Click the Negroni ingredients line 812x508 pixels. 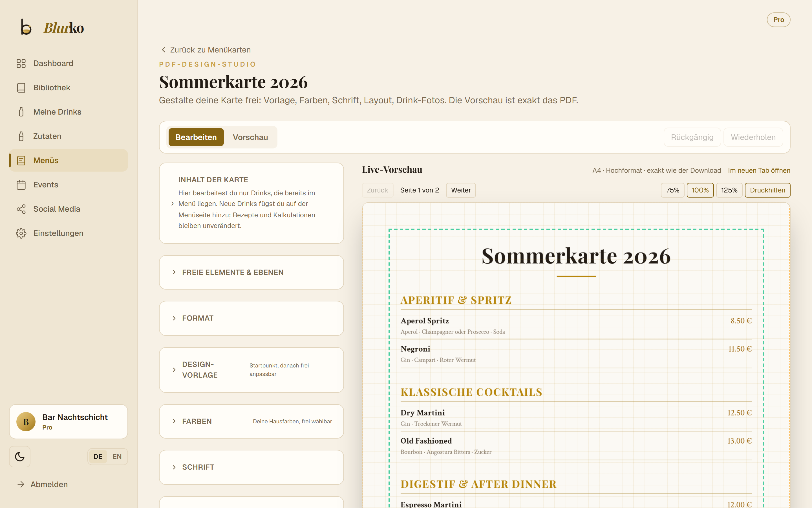coord(438,360)
